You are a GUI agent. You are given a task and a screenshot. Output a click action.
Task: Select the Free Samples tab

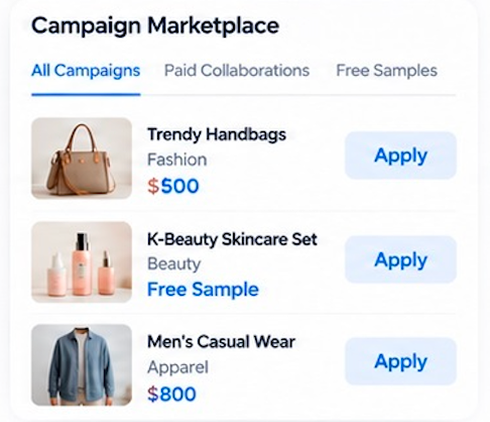coord(387,71)
